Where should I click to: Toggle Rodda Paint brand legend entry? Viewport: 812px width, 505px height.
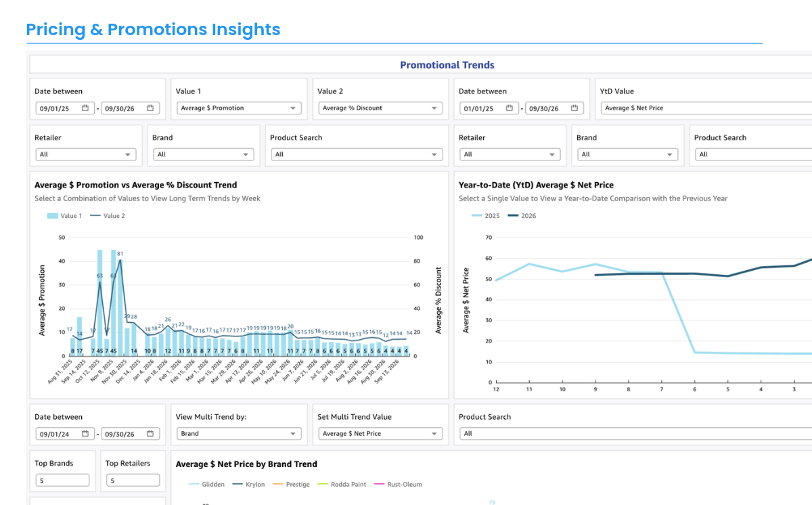(x=342, y=485)
